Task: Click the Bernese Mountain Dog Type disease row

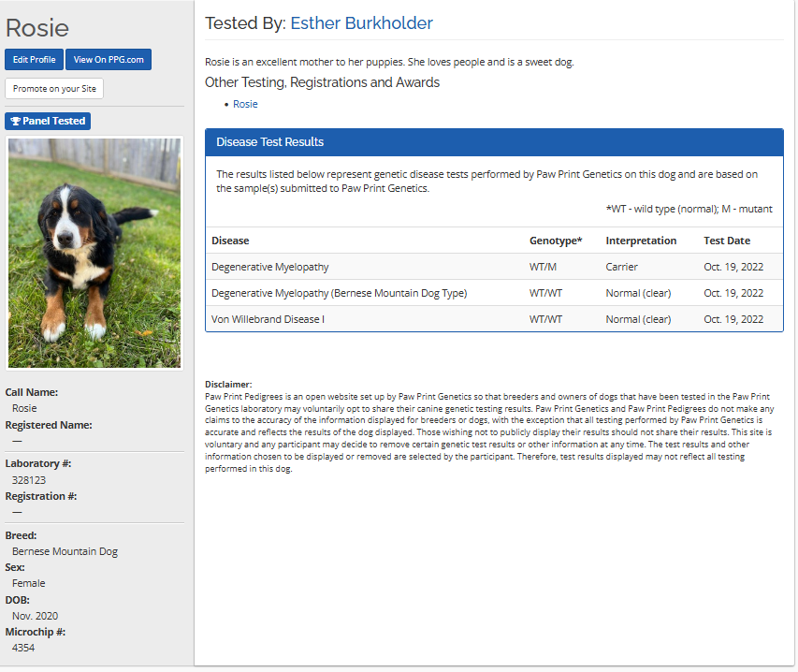Action: [339, 293]
